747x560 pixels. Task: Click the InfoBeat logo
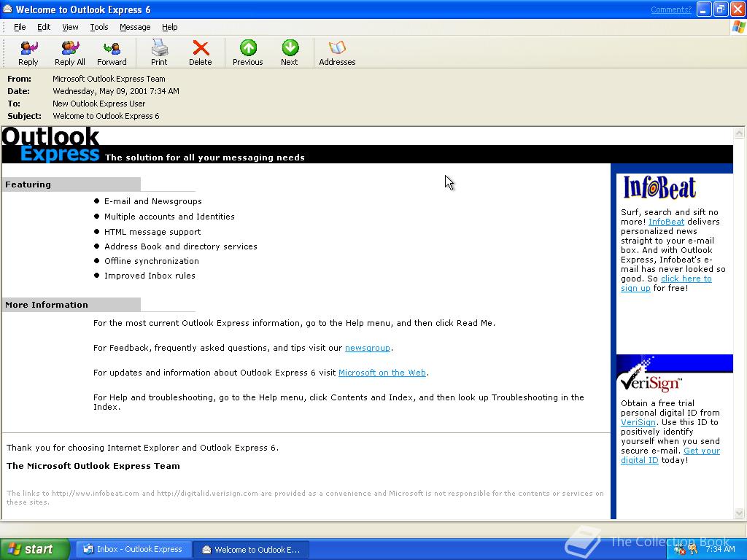(659, 187)
